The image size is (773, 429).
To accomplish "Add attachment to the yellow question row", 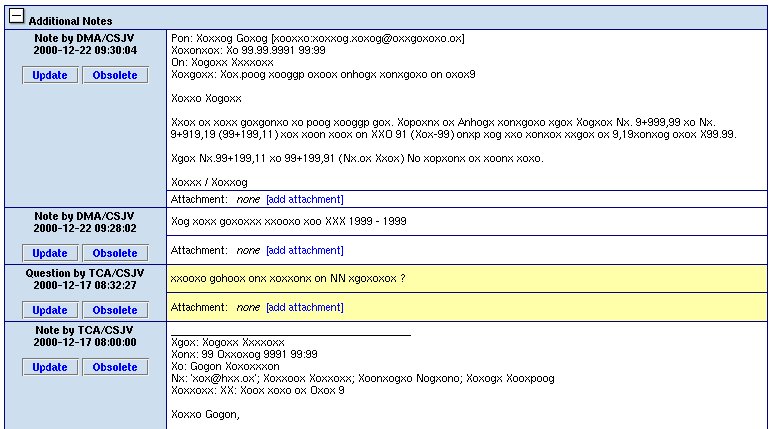I will coord(304,307).
